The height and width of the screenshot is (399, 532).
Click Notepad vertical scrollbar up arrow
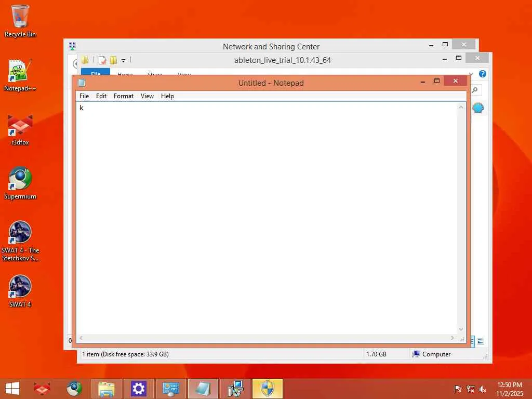(461, 107)
